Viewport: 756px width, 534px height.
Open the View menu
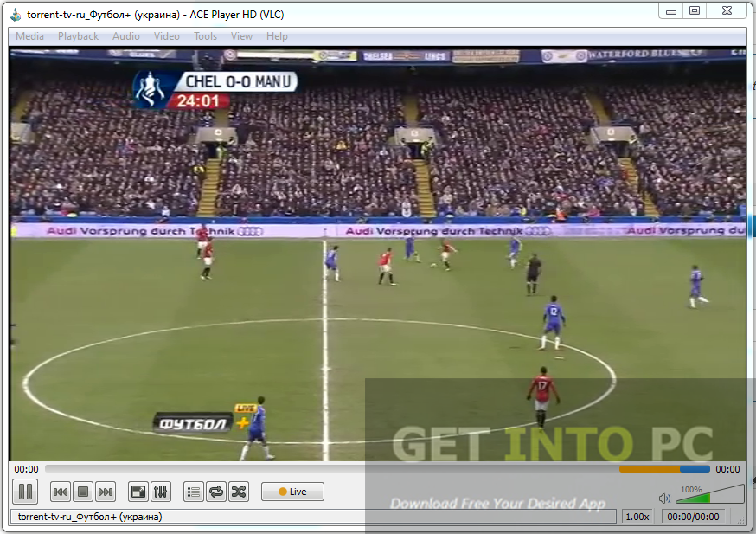(x=241, y=36)
